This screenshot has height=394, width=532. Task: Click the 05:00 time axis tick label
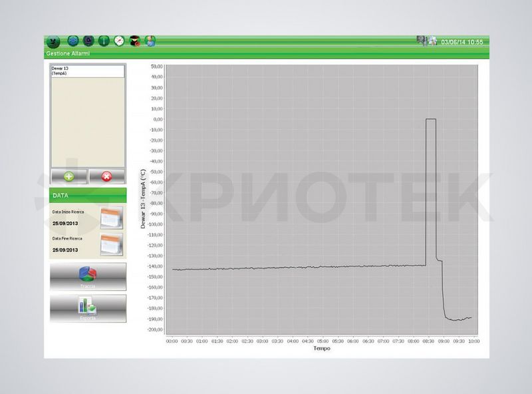tap(323, 341)
